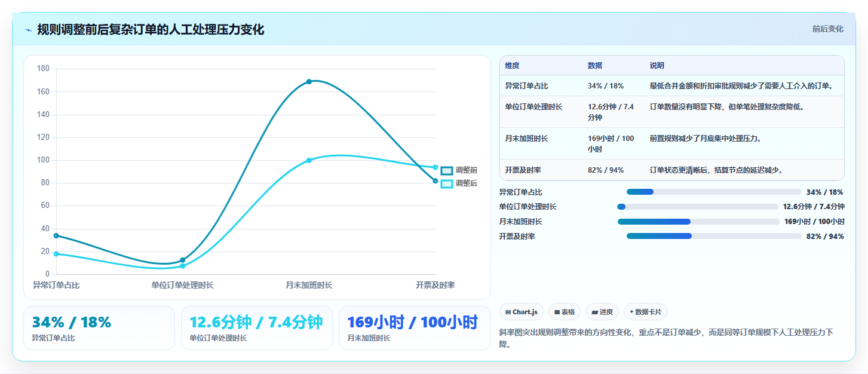
Task: Click description 前置规则减少了月底集中处理压力
Action: 705,139
